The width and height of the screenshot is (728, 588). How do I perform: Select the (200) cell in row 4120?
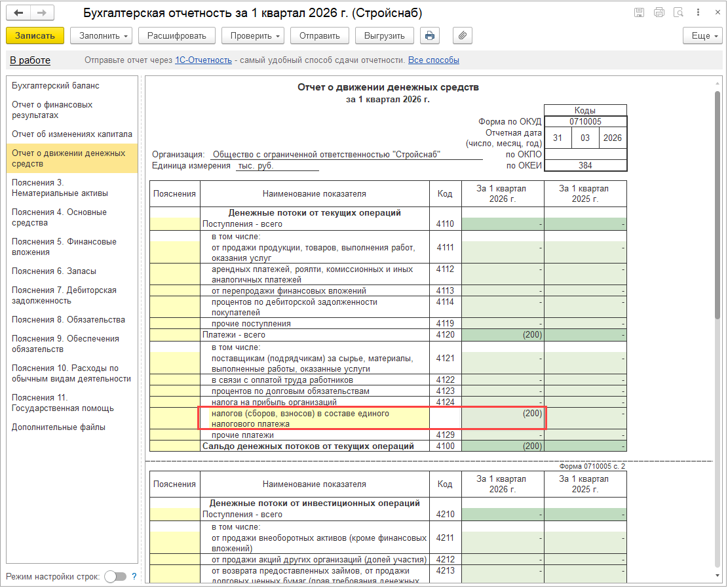503,335
